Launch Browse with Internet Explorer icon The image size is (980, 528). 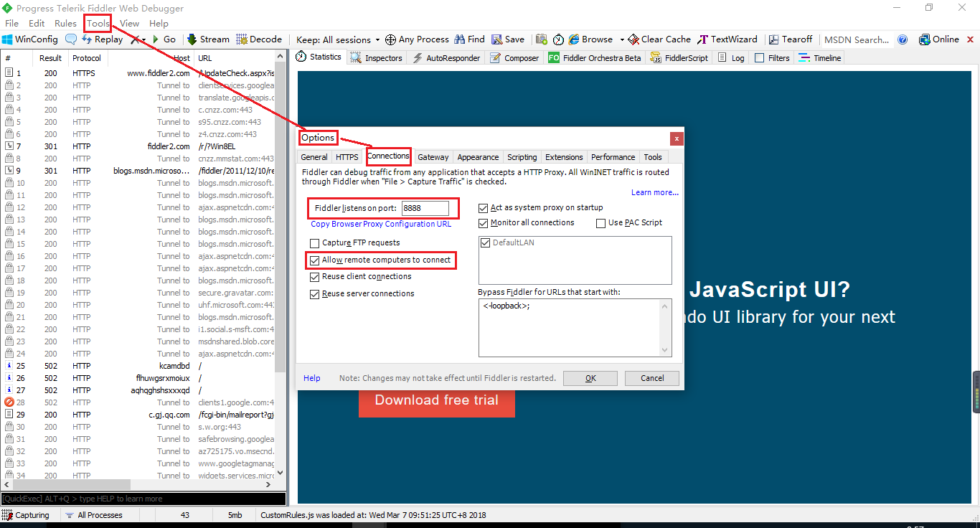pos(590,39)
